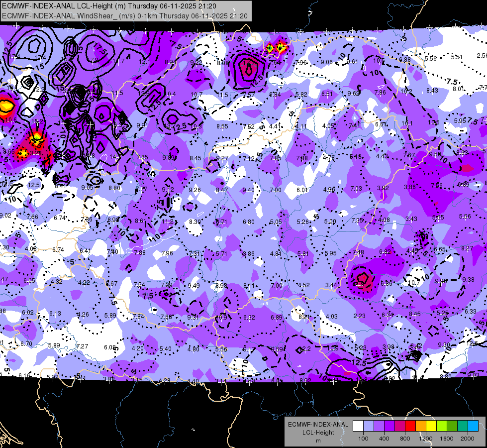Click the '400' legend scale label
The image size is (487, 448).
click(384, 439)
